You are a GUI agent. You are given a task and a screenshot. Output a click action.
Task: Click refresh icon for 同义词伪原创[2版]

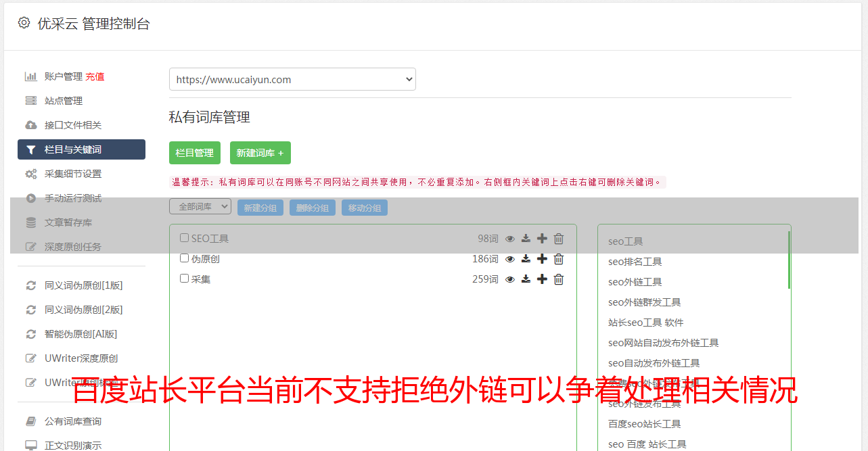tap(31, 310)
